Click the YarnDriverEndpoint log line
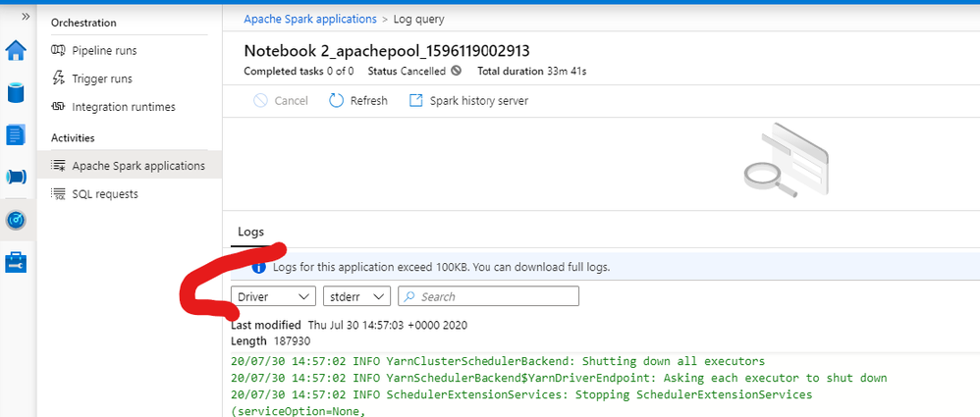Image resolution: width=980 pixels, height=417 pixels. tap(559, 378)
